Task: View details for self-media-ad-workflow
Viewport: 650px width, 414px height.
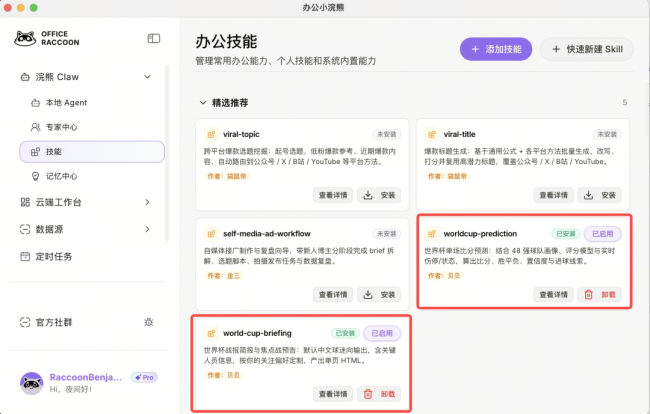Action: click(333, 295)
